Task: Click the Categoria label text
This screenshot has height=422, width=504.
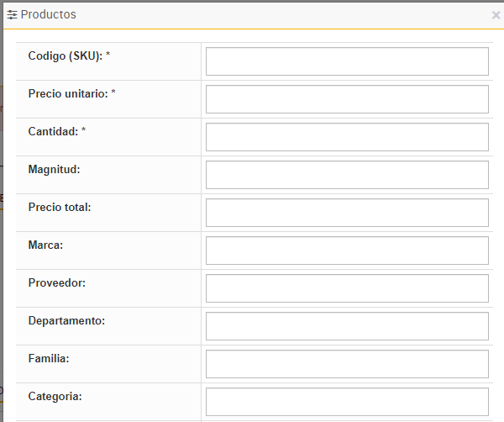Action: pyautogui.click(x=55, y=396)
